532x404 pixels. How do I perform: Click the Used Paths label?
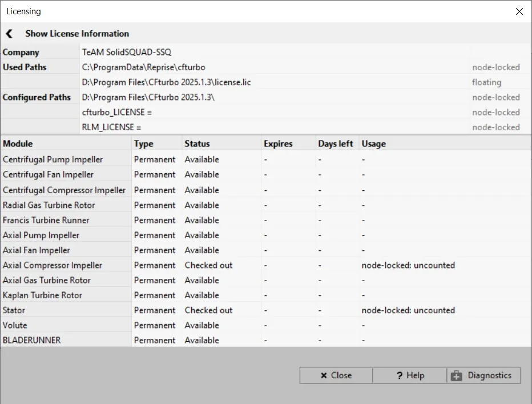tap(25, 67)
